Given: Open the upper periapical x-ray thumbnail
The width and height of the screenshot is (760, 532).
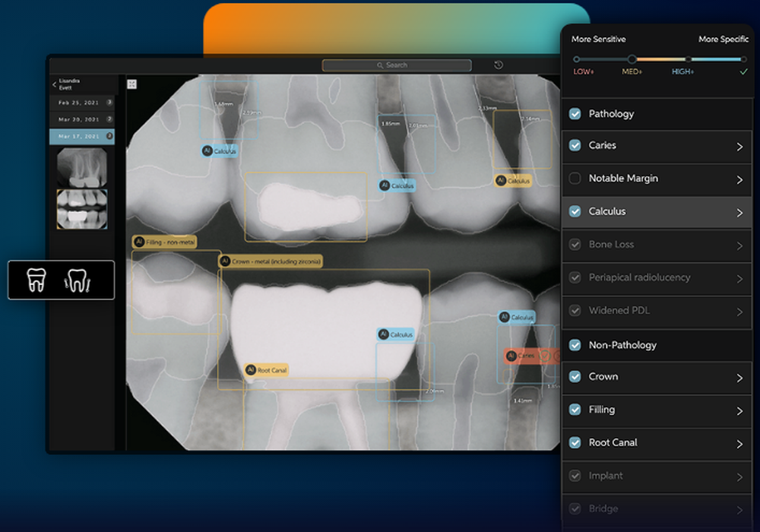Looking at the screenshot, I should point(82,168).
